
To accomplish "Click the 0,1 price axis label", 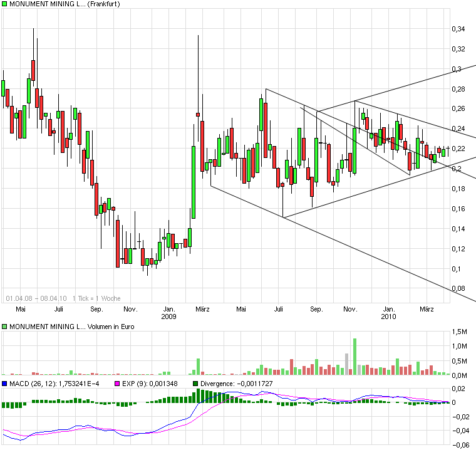I will tap(456, 269).
